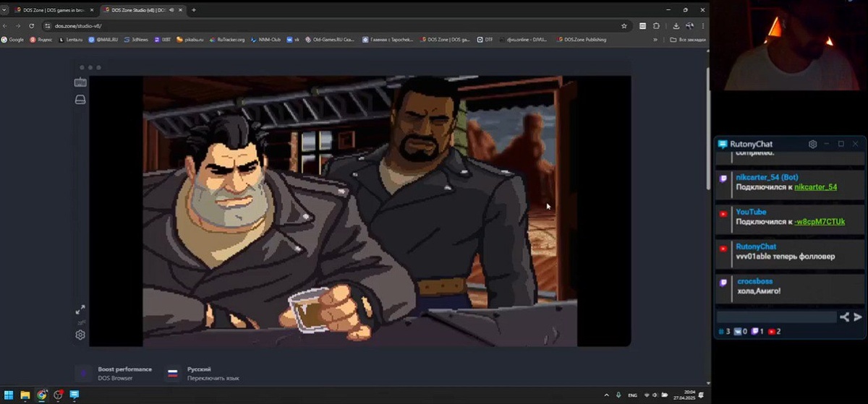The image size is (868, 404).
Task: Open a new browser tab
Action: pyautogui.click(x=194, y=10)
